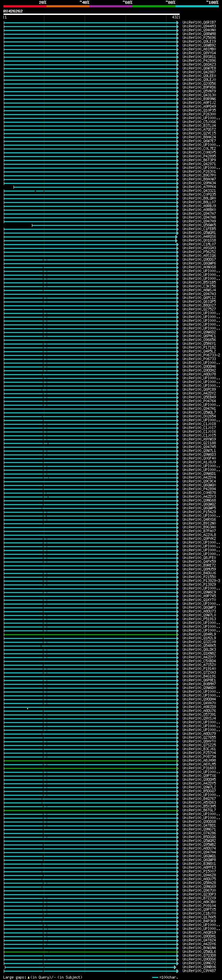Select the UniRef100_P08734 label

pos(199,756)
